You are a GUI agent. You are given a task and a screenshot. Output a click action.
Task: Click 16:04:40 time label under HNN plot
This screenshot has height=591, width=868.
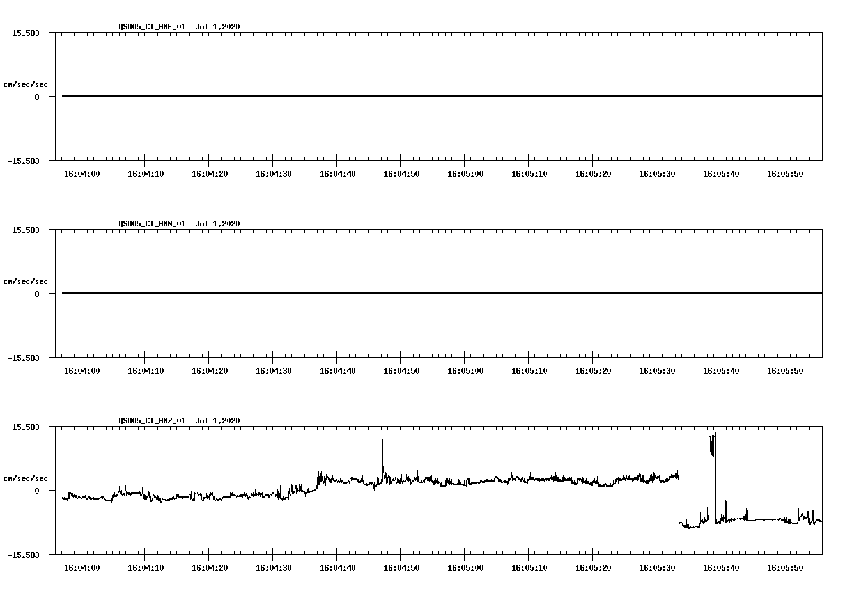coord(337,371)
